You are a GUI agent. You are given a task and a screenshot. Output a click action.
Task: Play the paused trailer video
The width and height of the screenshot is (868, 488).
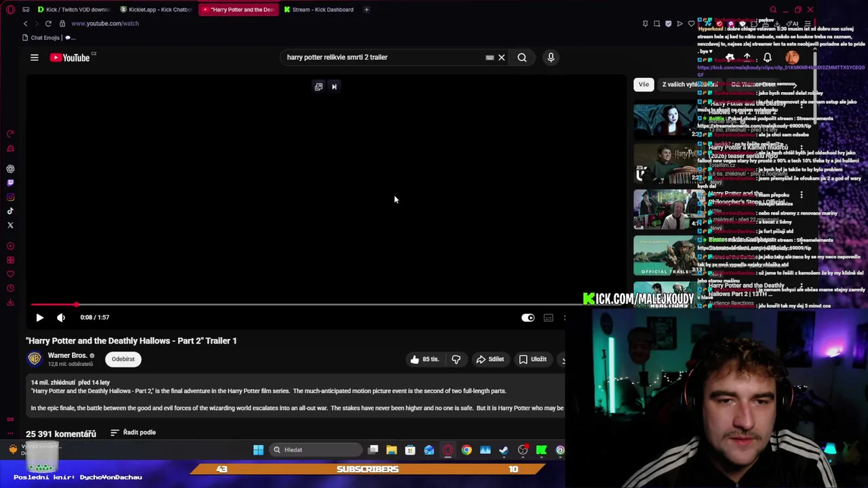(x=39, y=317)
